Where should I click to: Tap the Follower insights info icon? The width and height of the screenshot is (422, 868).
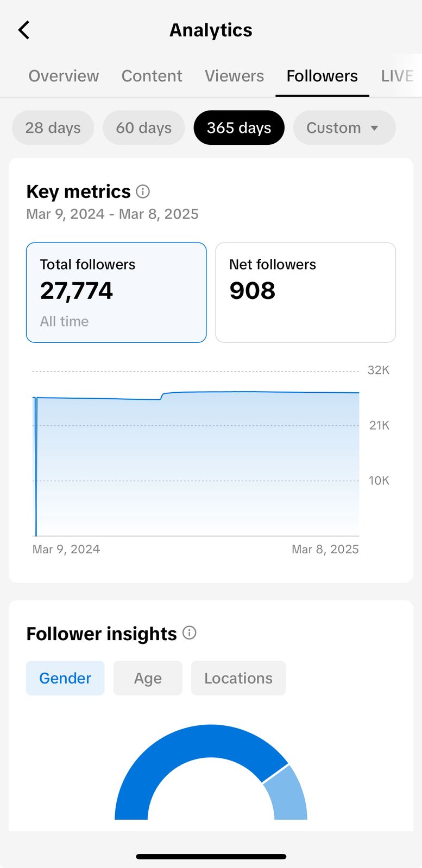click(189, 633)
